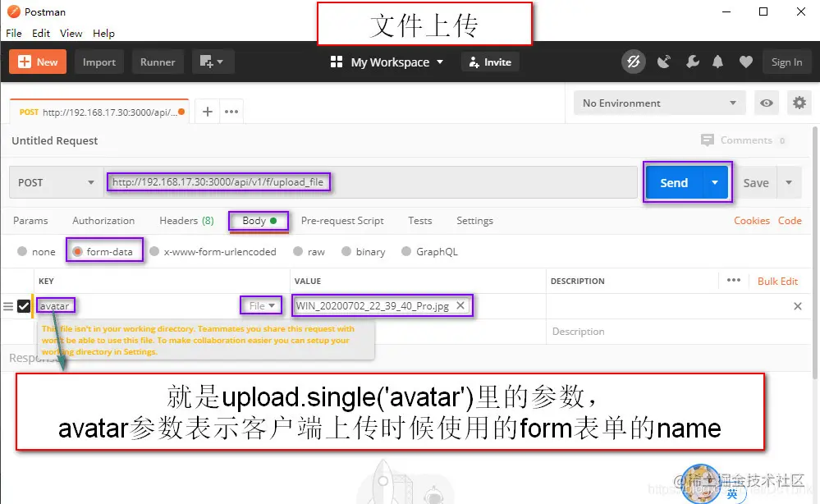Image resolution: width=820 pixels, height=504 pixels.
Task: View notifications via the bell icon
Action: coord(717,62)
